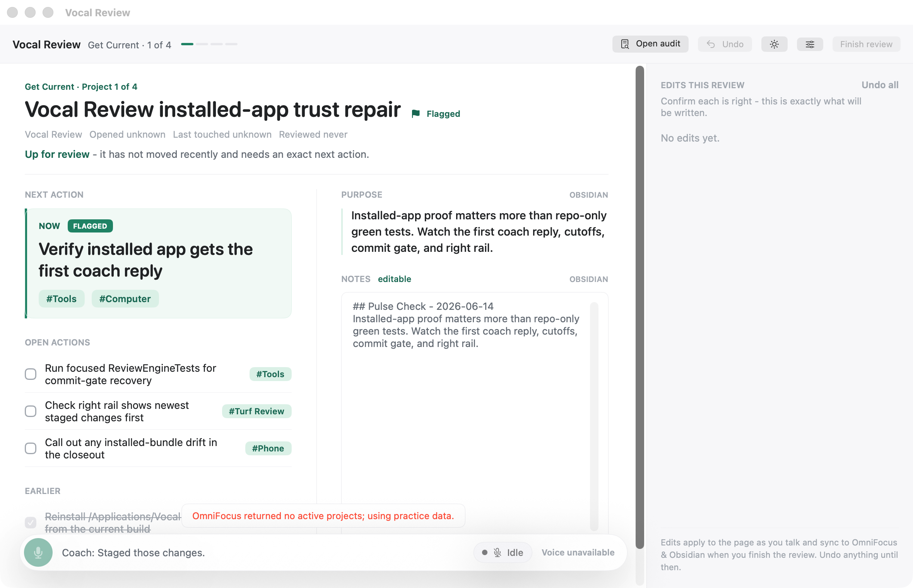This screenshot has width=913, height=588.
Task: Click the #Tools tag in next action card
Action: 62,299
